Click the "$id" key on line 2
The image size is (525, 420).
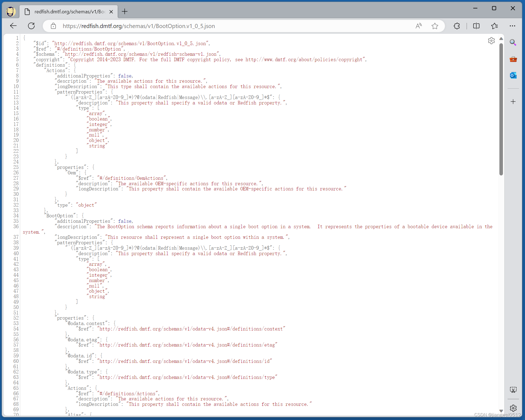pos(40,44)
